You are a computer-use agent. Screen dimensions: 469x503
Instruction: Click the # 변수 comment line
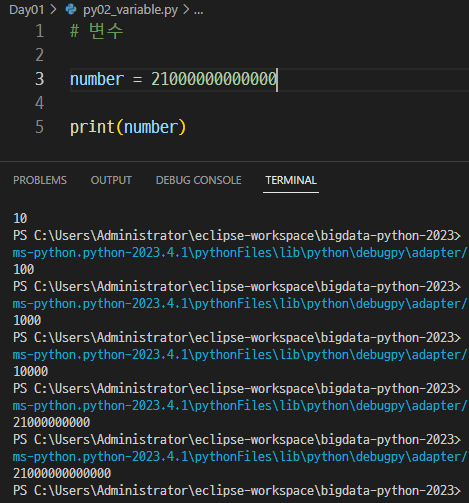pyautogui.click(x=97, y=31)
